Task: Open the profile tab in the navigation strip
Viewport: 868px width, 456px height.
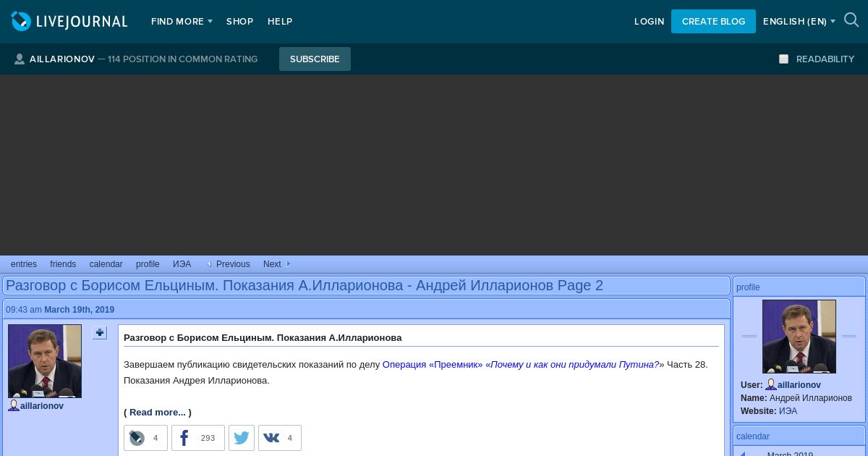Action: pos(148,264)
